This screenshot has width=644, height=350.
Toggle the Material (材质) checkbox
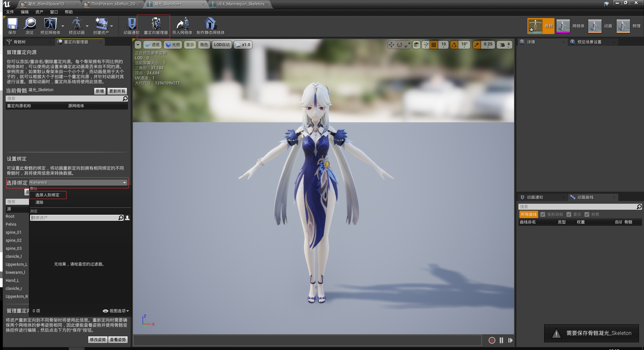pyautogui.click(x=587, y=214)
